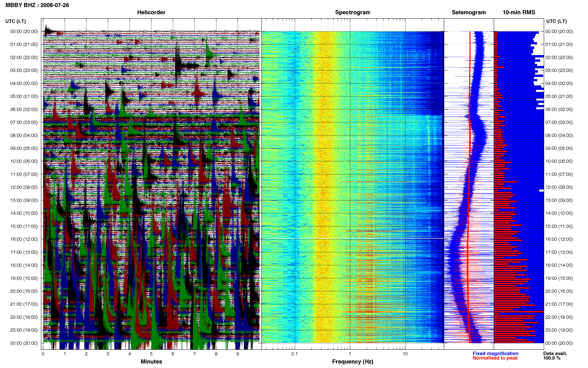This screenshot has height=368, width=588.
Task: Click the blue 'Fixed magnification' legend text
Action: tap(495, 353)
